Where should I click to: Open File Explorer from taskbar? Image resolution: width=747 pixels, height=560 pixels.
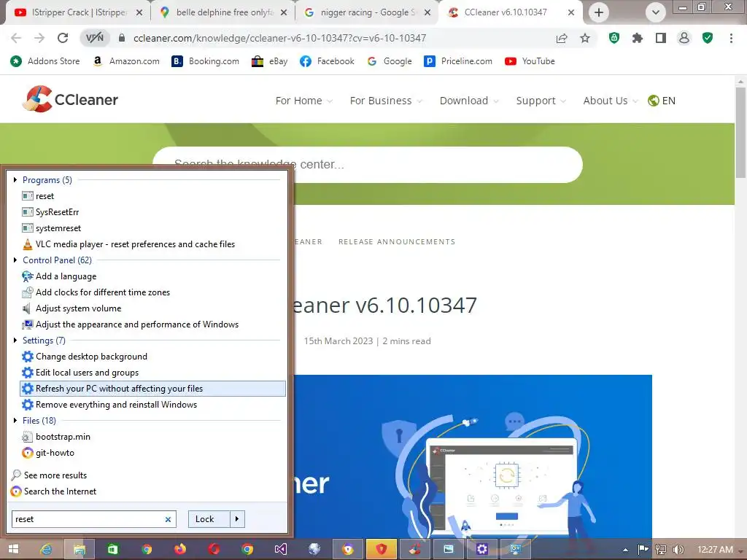[79, 549]
